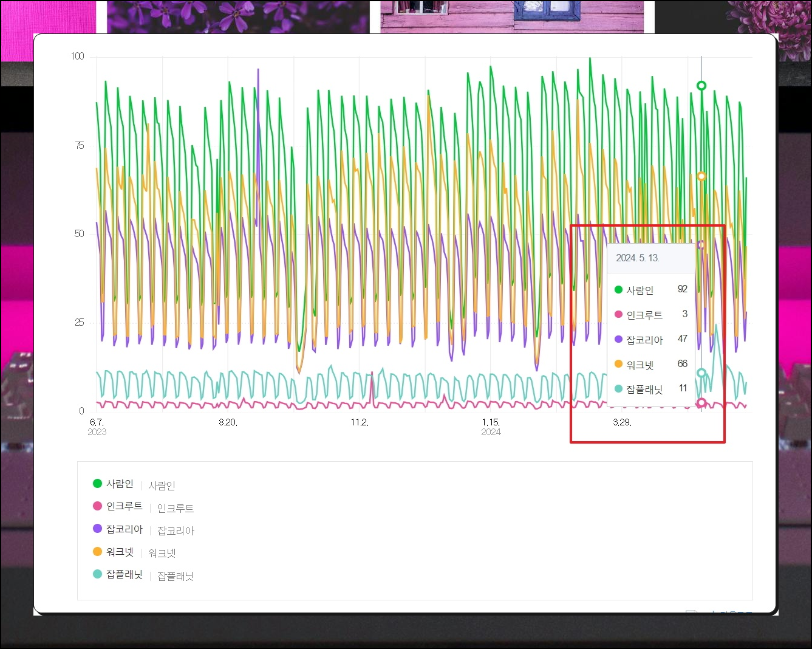Click the teal 잡플래닛 marker on the chart
This screenshot has height=649, width=812.
click(x=701, y=373)
